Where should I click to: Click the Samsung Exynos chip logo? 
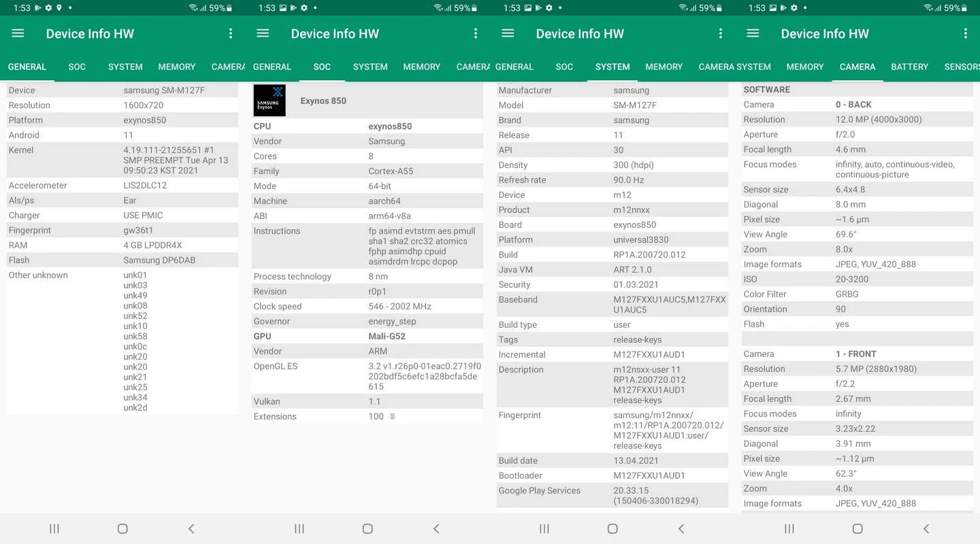(269, 101)
